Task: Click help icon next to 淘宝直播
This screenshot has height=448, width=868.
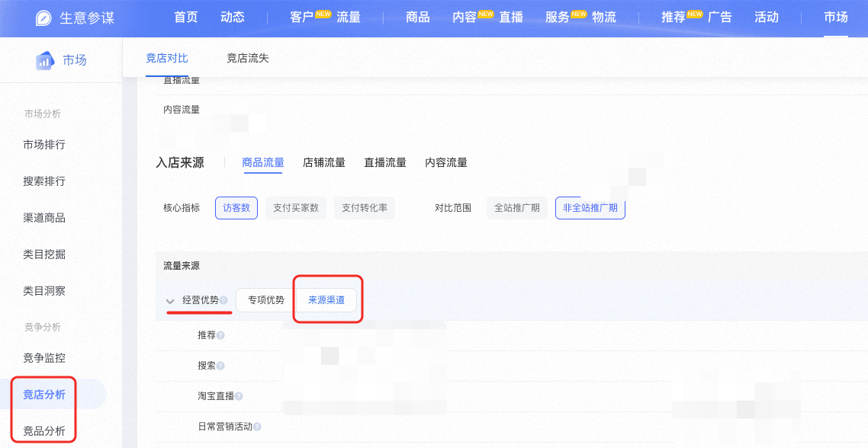Action: [x=239, y=396]
